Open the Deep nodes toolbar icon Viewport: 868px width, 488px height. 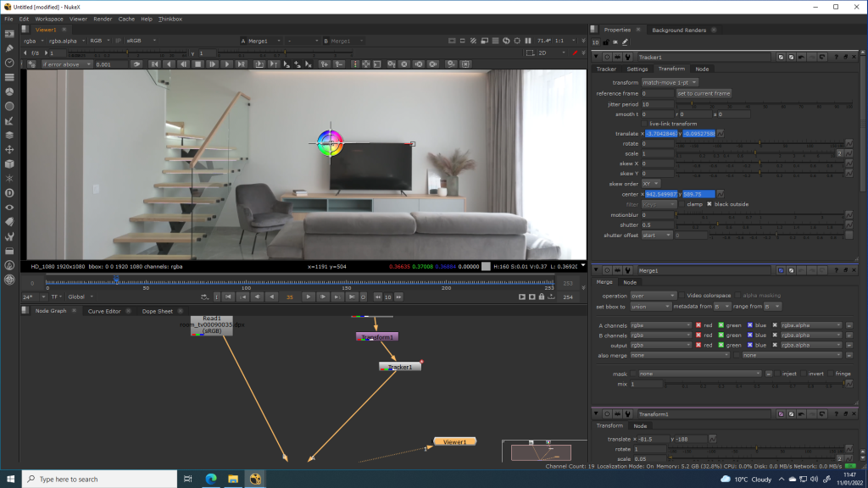point(9,193)
